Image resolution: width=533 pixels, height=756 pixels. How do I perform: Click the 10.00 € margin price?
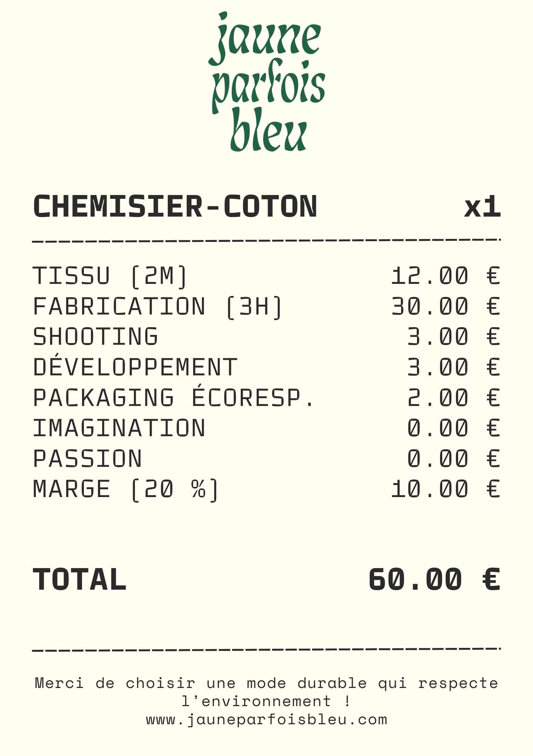[445, 490]
